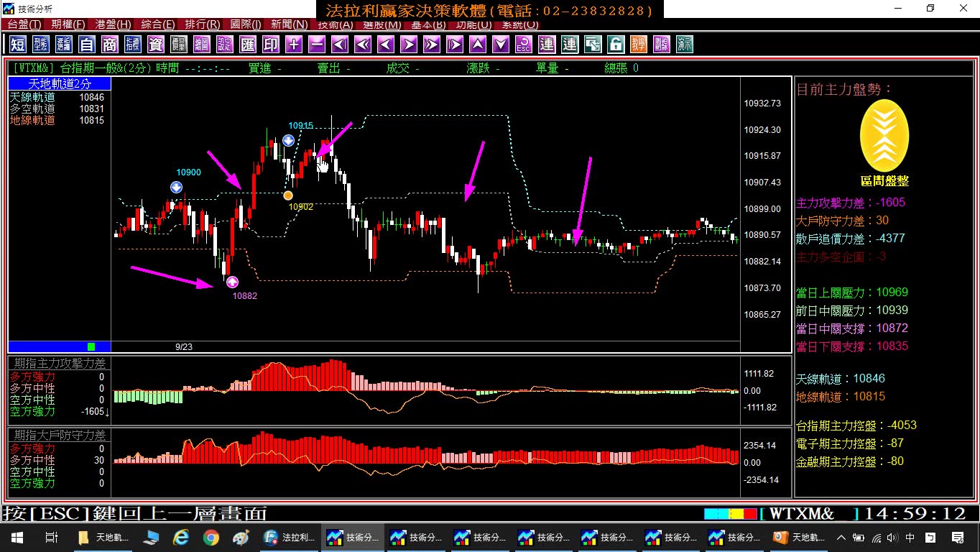This screenshot has height=552, width=980.
Task: Click the padlock toolbar icon
Action: [616, 44]
